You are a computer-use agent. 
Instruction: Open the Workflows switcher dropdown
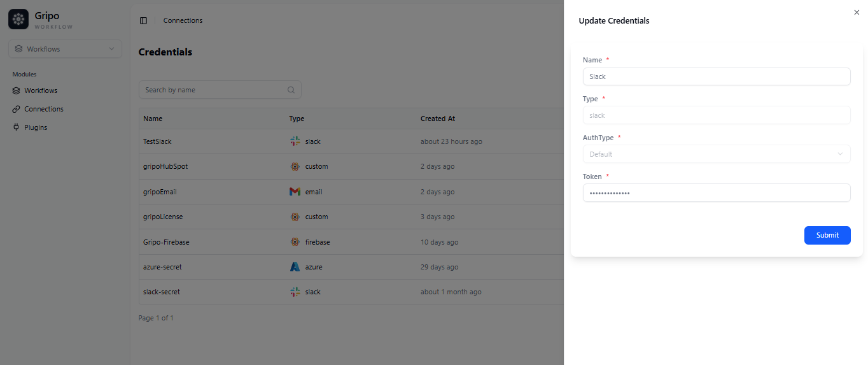(65, 49)
